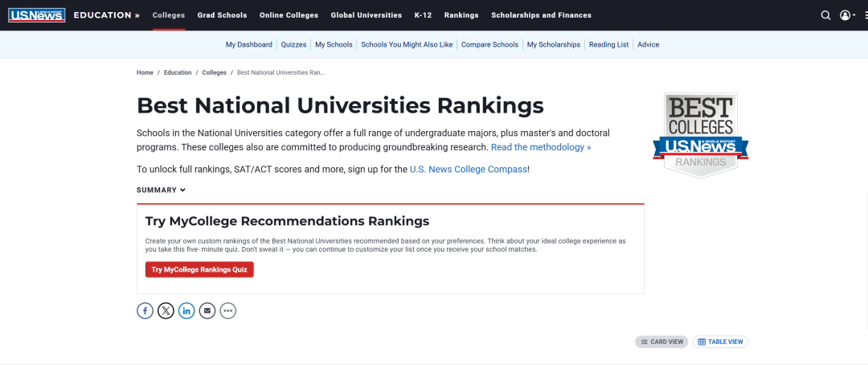Image resolution: width=868 pixels, height=365 pixels.
Task: Open the search magnifier icon
Action: pos(825,15)
